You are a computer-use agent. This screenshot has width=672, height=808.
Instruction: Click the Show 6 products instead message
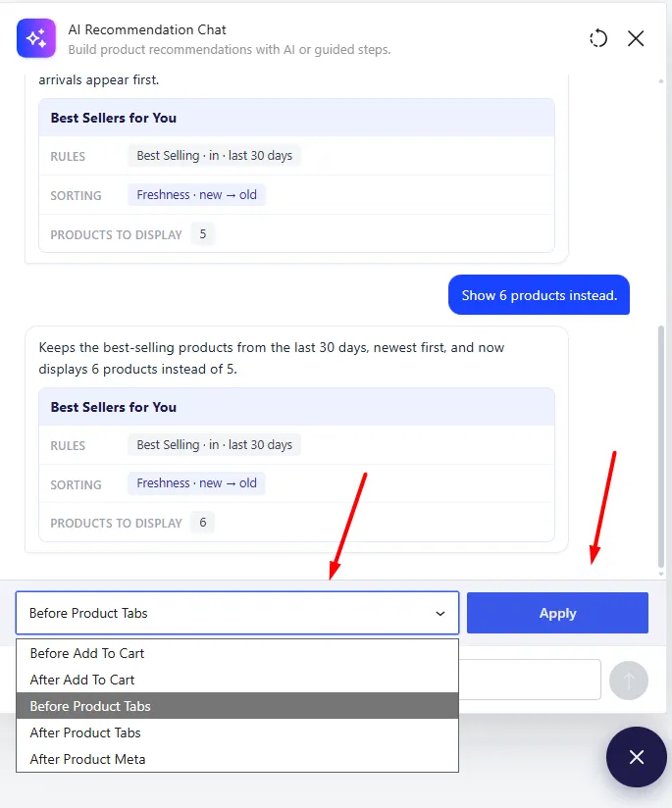[x=539, y=295]
